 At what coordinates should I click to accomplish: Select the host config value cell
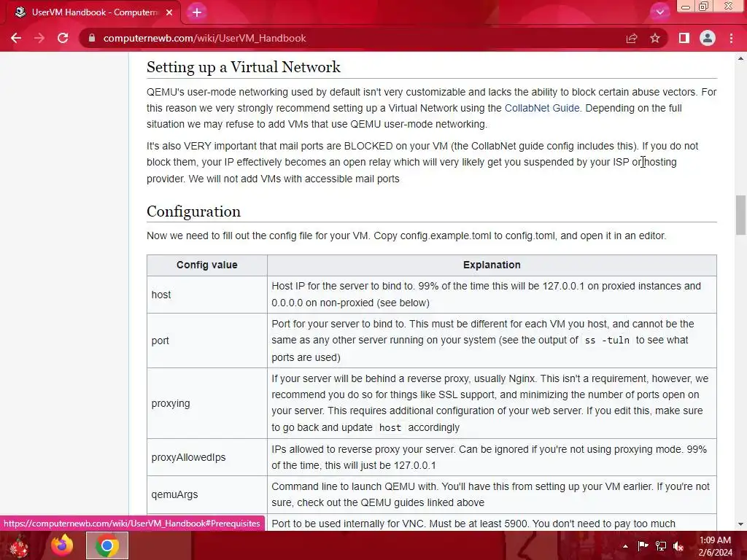click(206, 295)
